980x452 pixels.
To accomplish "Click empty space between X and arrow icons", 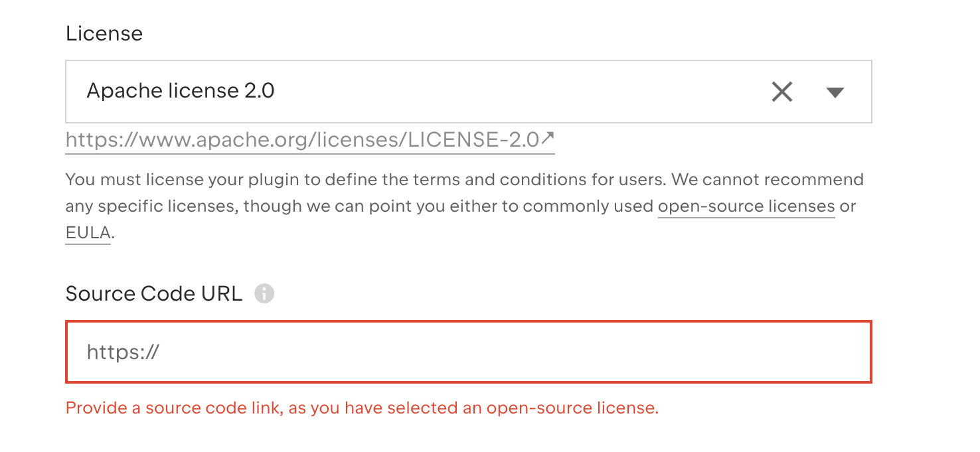I will point(810,92).
